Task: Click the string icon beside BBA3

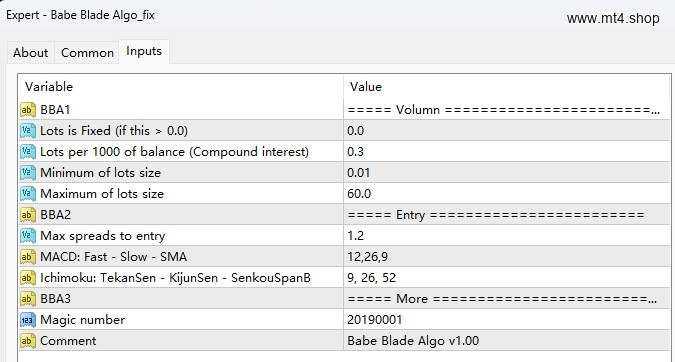Action: pyautogui.click(x=28, y=299)
